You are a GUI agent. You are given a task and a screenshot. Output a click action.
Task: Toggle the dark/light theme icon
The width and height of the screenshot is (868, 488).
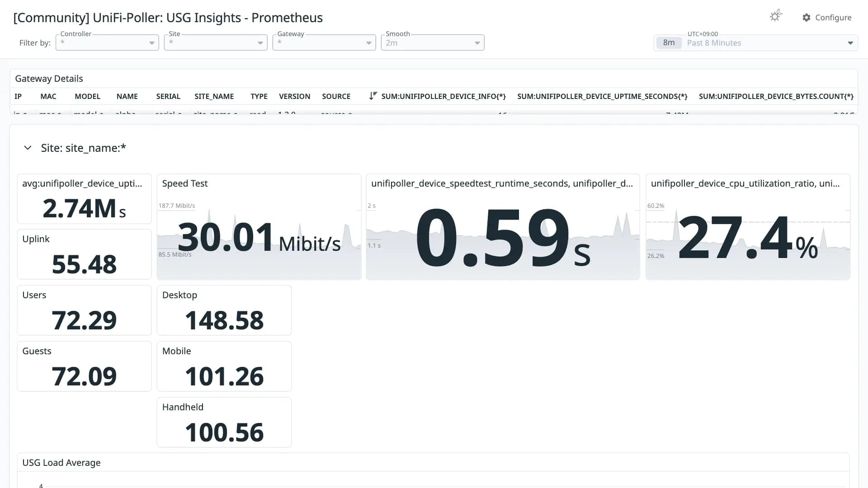coord(776,16)
